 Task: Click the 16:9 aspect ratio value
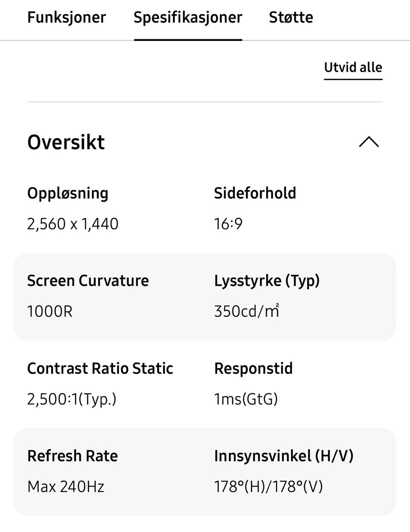[228, 224]
